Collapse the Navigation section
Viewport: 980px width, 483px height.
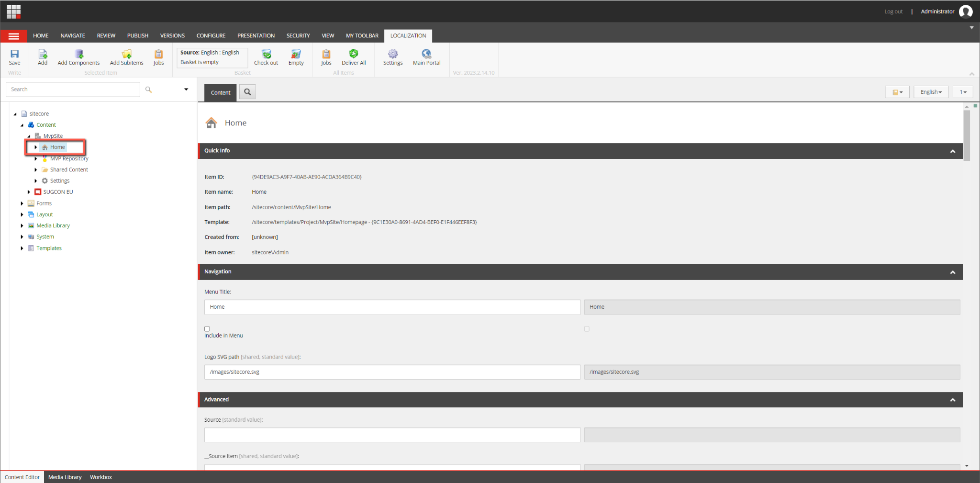(x=952, y=272)
